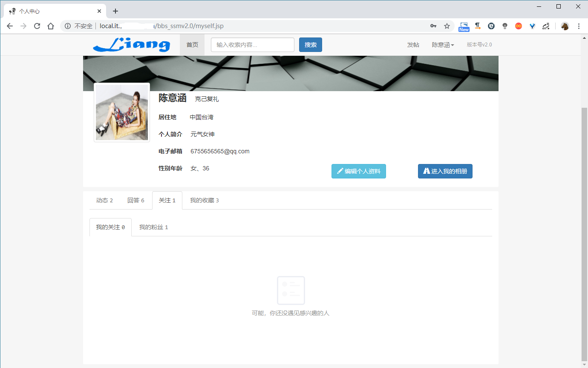Click the browser forward arrow
Image resolution: width=588 pixels, height=368 pixels.
(x=23, y=26)
